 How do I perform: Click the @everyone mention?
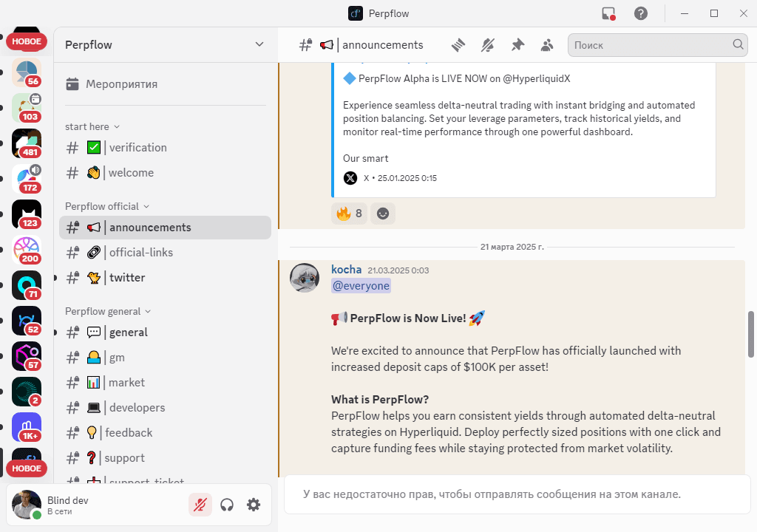tap(361, 286)
